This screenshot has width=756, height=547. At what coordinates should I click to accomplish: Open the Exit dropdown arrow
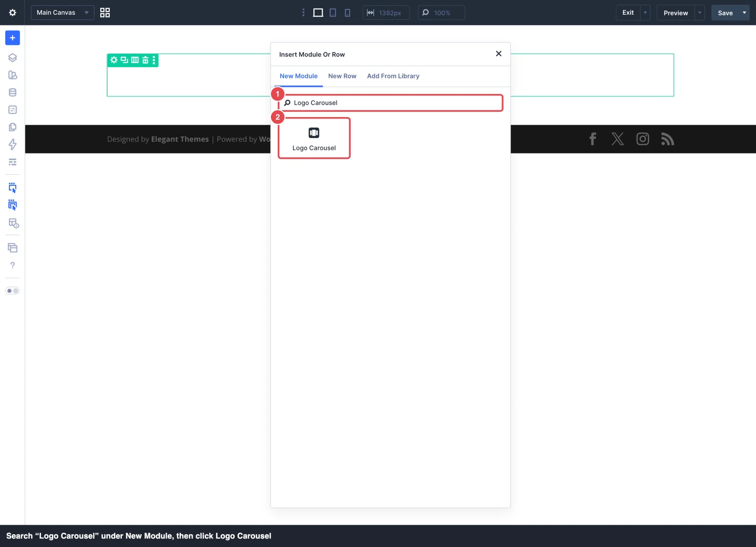point(645,13)
